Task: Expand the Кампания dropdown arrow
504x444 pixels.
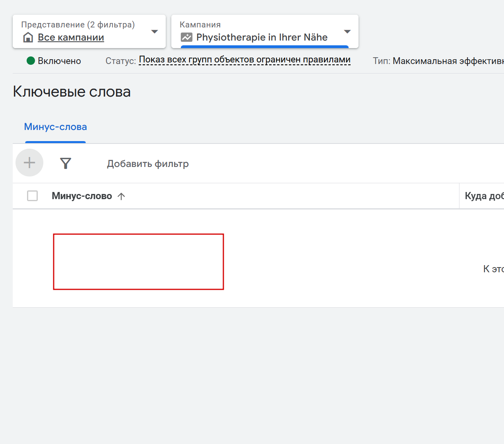Action: tap(347, 31)
